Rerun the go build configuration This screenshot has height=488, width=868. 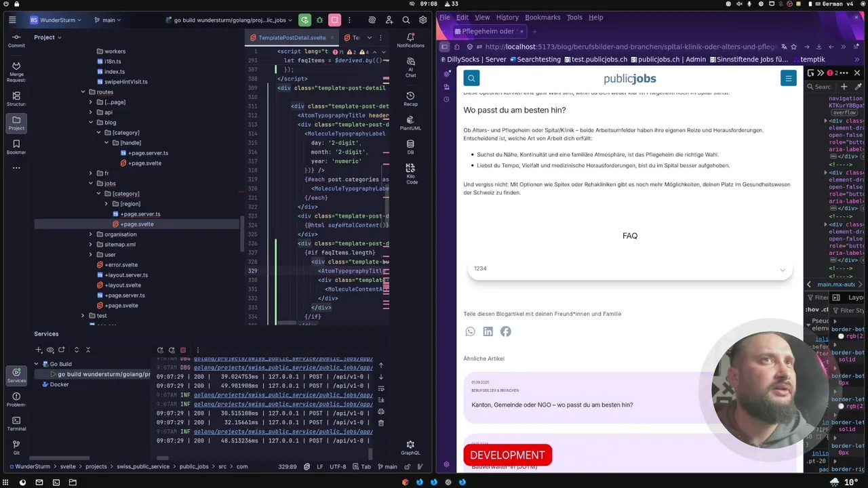[304, 20]
